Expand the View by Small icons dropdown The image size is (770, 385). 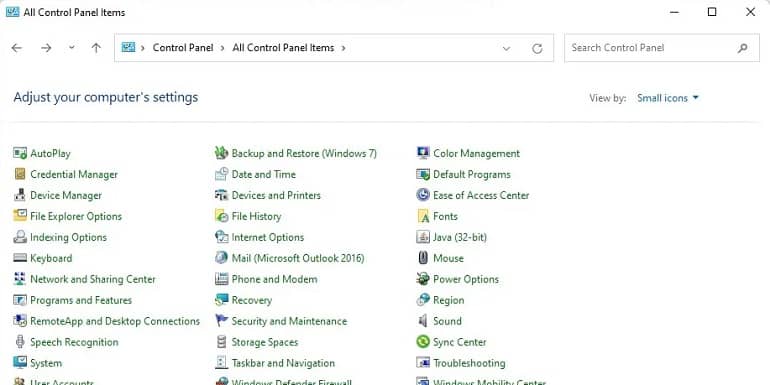[x=668, y=98]
